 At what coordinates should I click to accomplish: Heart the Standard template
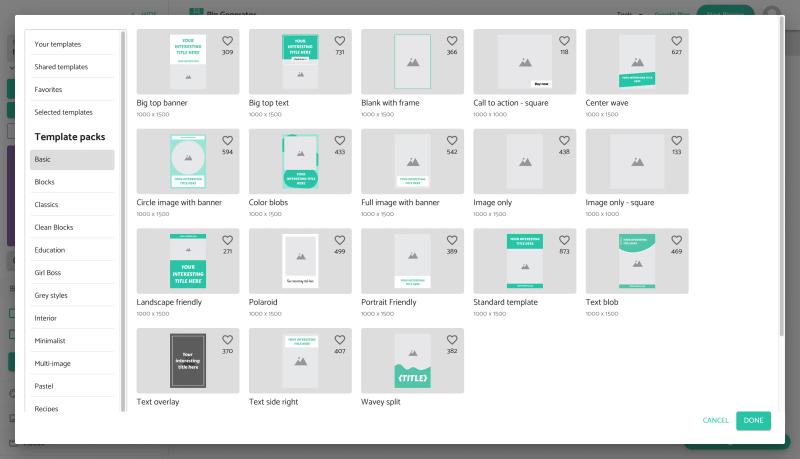(x=564, y=240)
